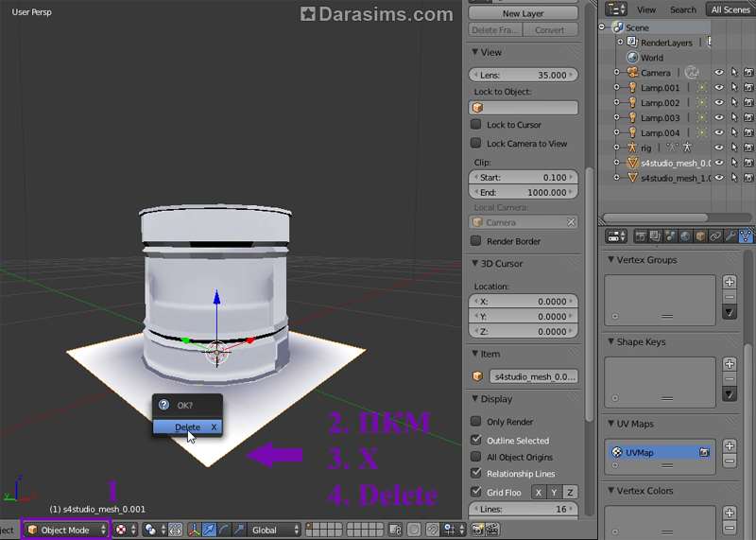Choose Delete in the OK? popup

click(188, 427)
